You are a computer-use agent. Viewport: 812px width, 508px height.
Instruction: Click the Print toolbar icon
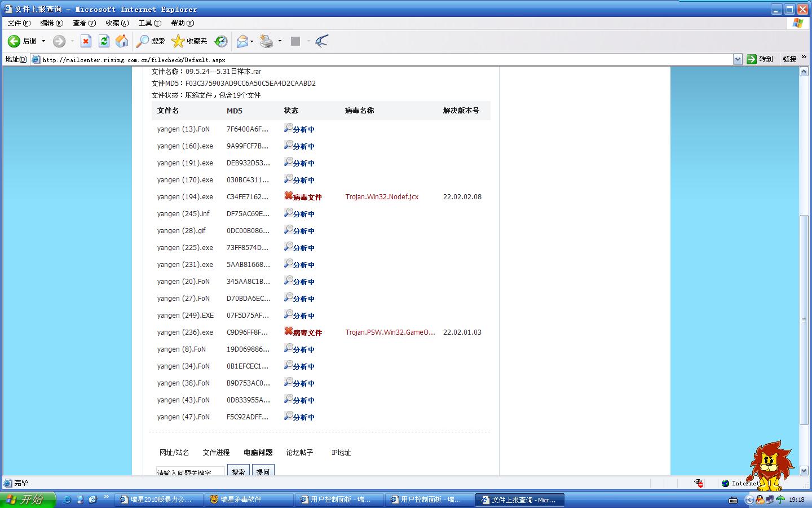(x=267, y=41)
